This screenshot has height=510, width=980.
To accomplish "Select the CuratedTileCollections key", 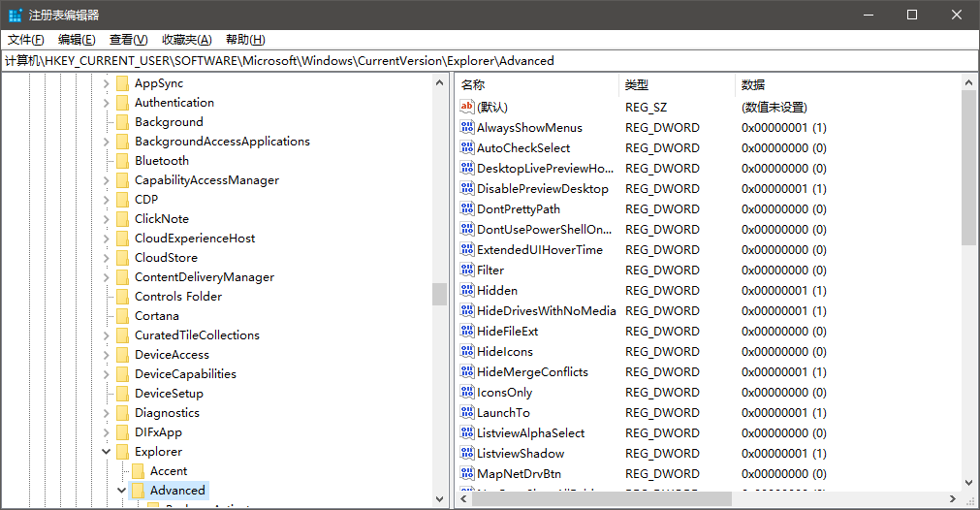I will tap(197, 335).
